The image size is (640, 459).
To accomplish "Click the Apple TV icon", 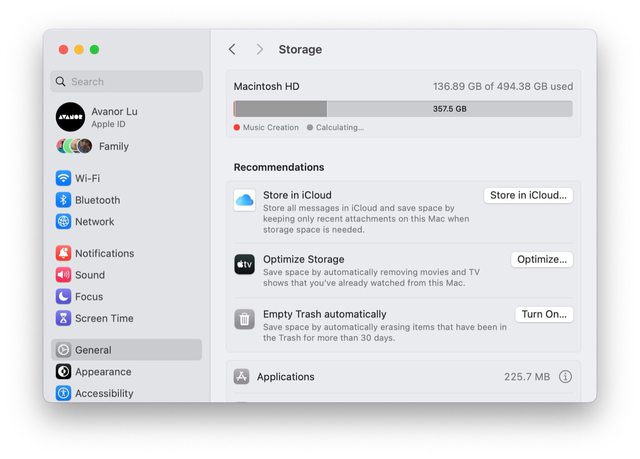I will (x=244, y=264).
